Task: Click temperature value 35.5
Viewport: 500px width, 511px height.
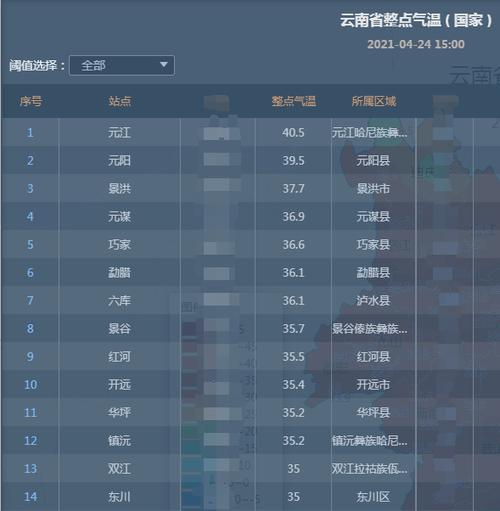Action: 293,357
